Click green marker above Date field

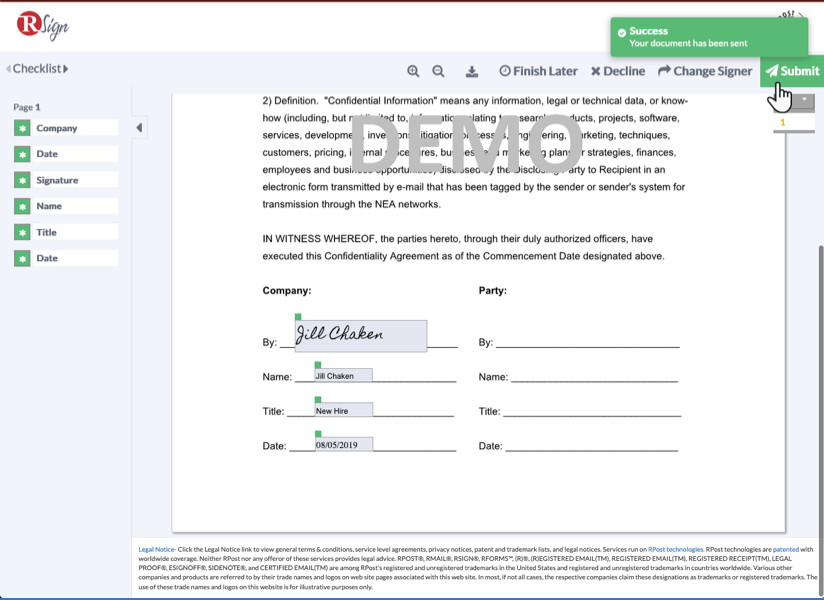coord(317,434)
